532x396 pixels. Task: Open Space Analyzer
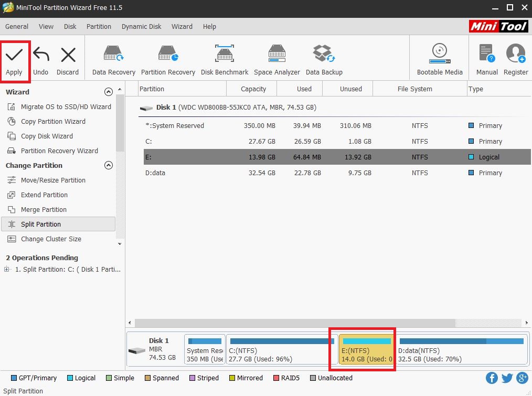point(277,60)
